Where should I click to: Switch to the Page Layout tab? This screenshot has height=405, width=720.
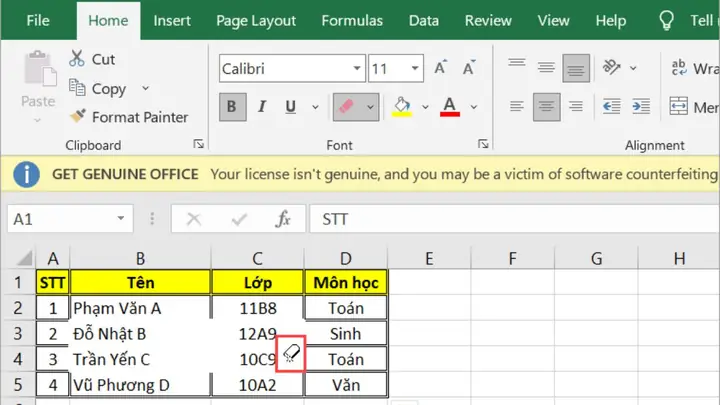point(256,20)
